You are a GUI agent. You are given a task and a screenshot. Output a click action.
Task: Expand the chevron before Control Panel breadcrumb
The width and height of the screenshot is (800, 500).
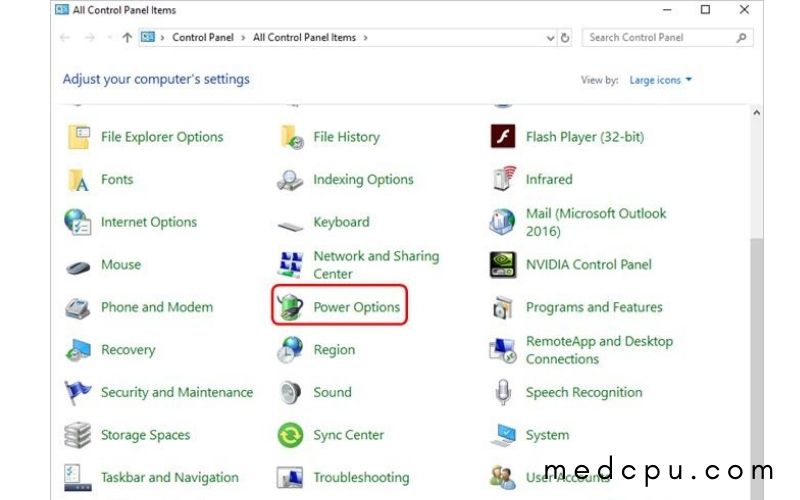tap(162, 38)
